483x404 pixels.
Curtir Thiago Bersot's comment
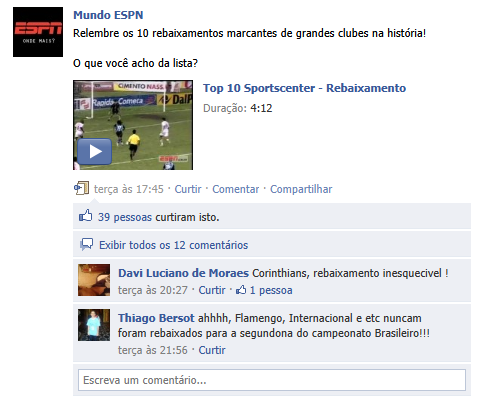[212, 350]
